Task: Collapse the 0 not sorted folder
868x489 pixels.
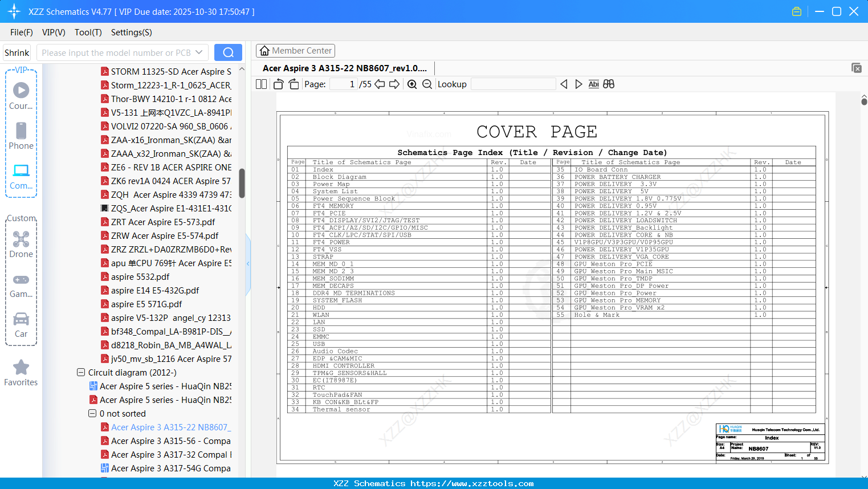Action: pyautogui.click(x=92, y=413)
